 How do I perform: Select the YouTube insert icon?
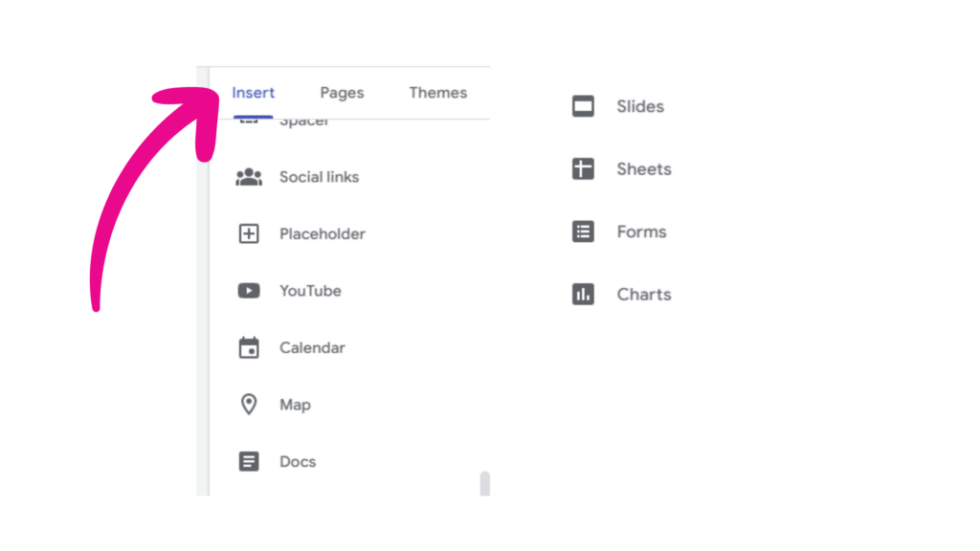[x=249, y=291]
